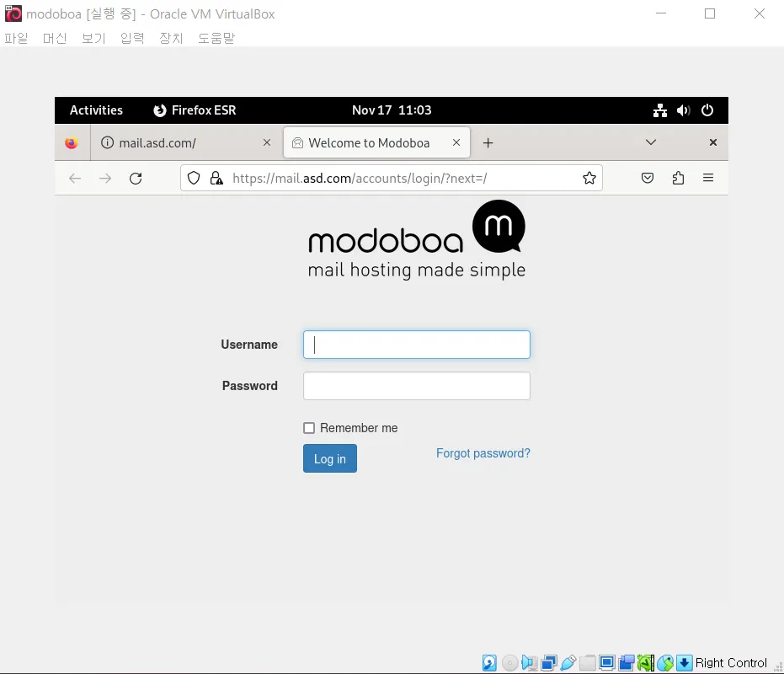Click the mouse integration status icon

click(665, 663)
